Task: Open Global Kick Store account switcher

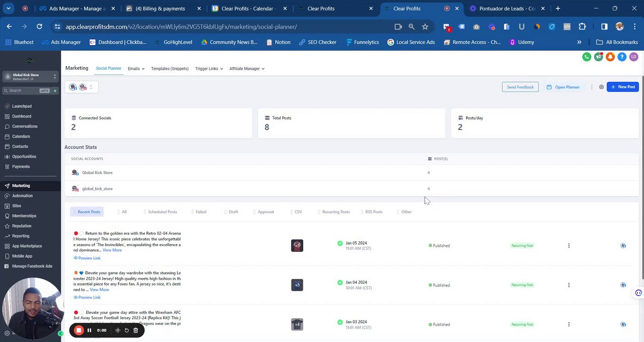Action: pos(30,76)
